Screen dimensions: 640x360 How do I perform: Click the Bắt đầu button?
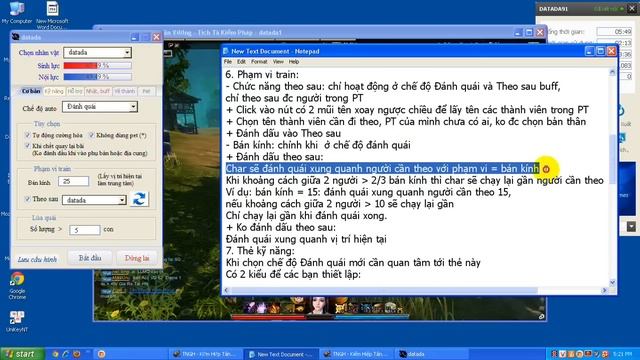90,258
